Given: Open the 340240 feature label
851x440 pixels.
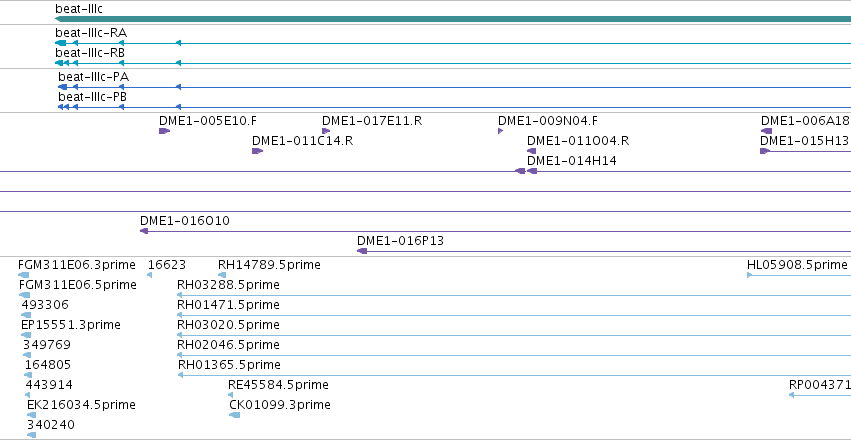Looking at the screenshot, I should tap(51, 425).
